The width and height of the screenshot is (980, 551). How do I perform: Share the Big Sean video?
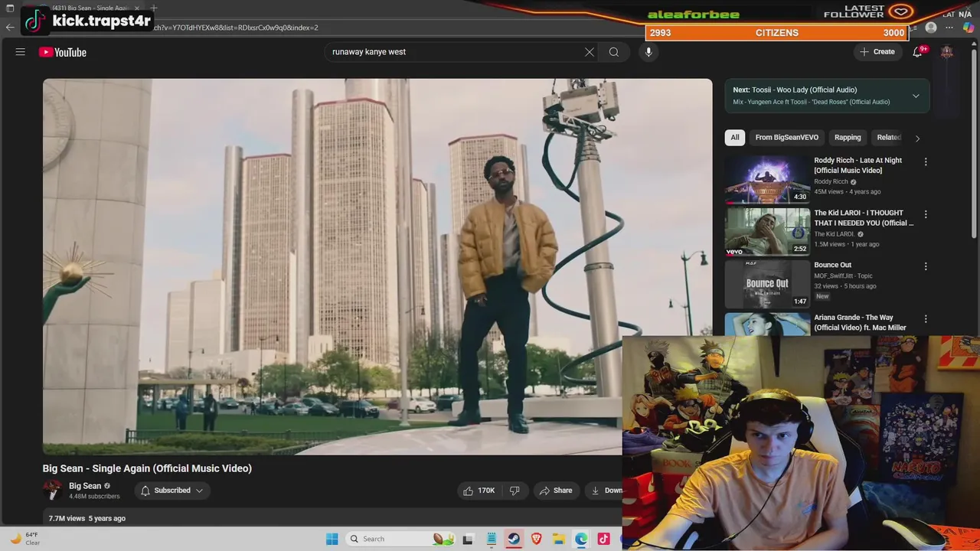[556, 491]
